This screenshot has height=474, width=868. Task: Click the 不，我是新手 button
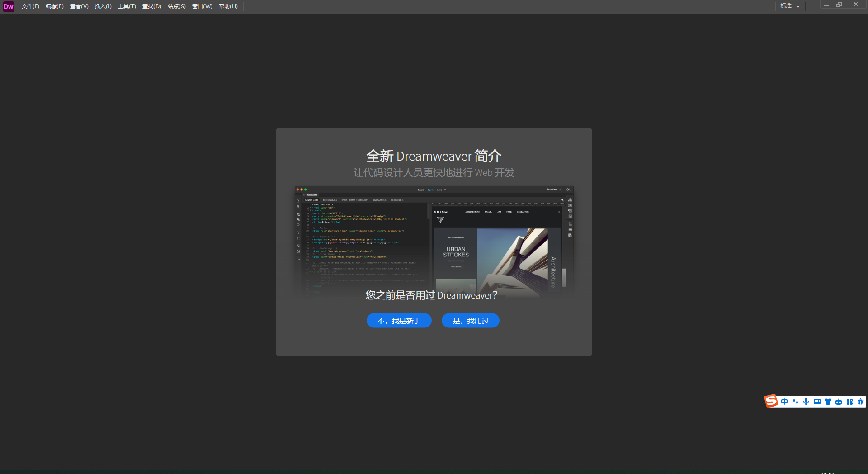tap(399, 321)
